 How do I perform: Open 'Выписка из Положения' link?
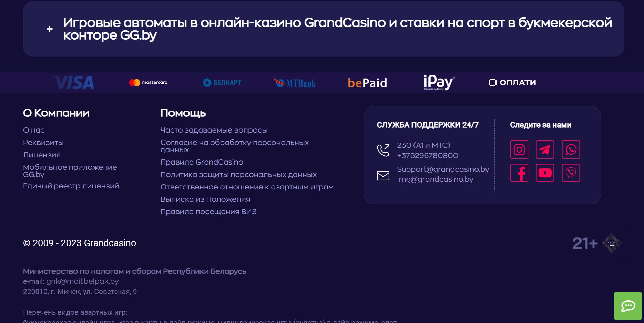click(x=205, y=199)
